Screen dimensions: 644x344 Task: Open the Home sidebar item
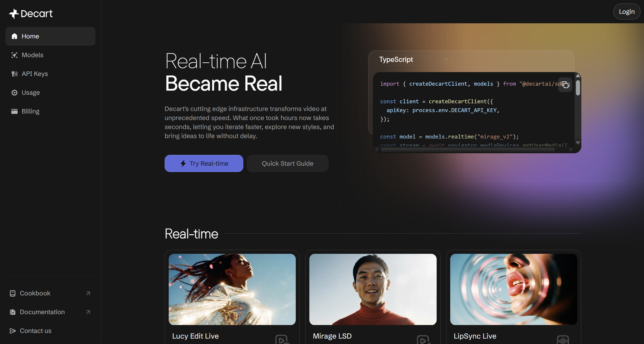pyautogui.click(x=50, y=36)
